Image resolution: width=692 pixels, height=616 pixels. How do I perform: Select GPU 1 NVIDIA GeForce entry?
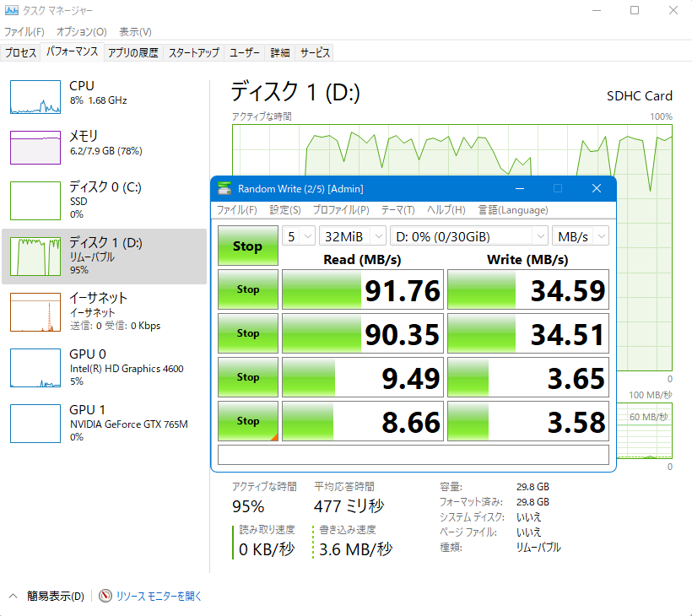click(x=104, y=423)
